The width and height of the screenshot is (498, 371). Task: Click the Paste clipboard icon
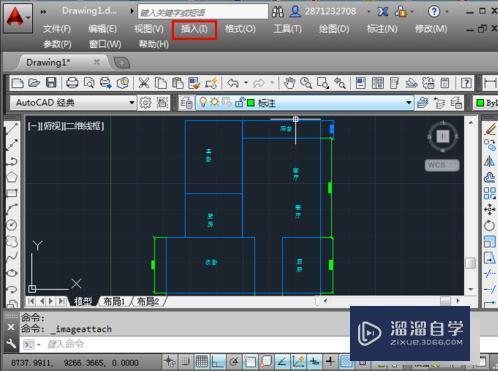178,83
